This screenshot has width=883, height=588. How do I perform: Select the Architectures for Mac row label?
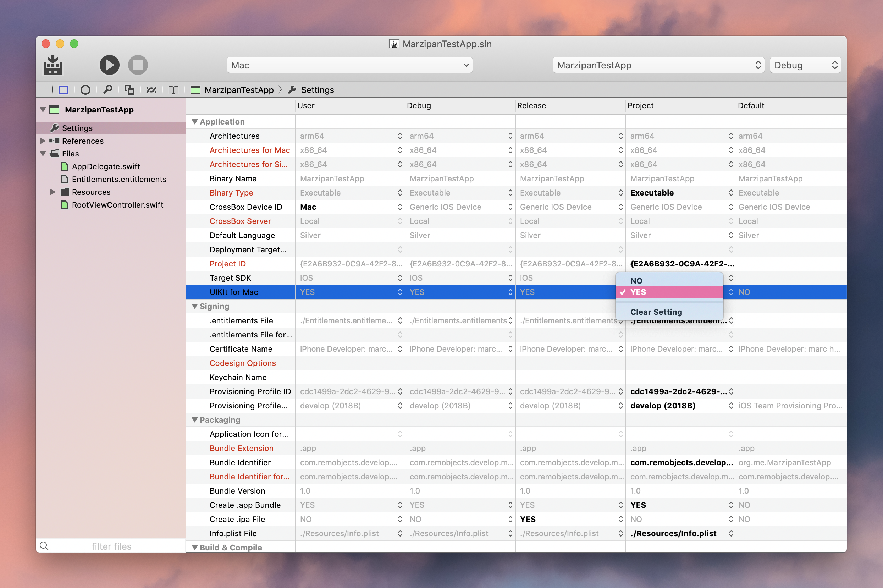[250, 150]
